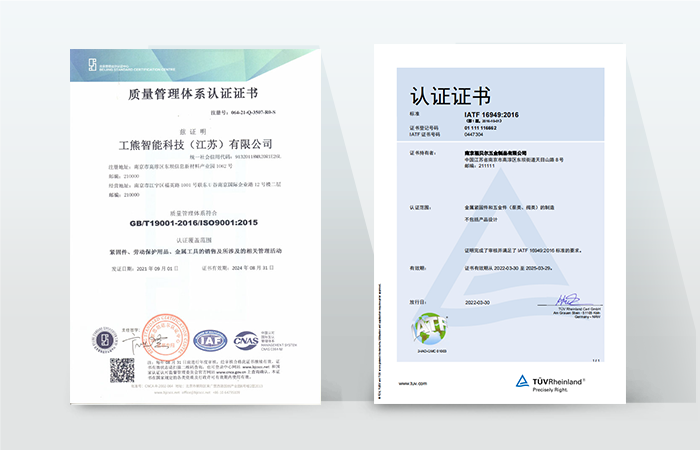The height and width of the screenshot is (450, 700).
Task: Click the company name '工熊智能科技（江苏）有限公司'
Action: click(195, 145)
